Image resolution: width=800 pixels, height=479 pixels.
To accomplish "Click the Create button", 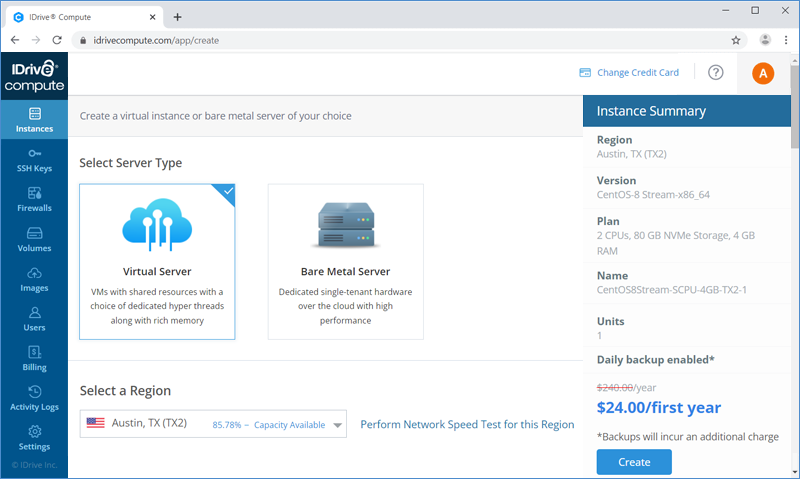I will point(634,462).
